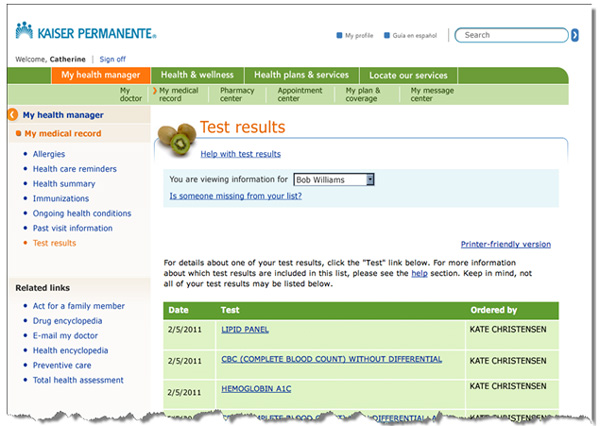Open the LIPID PANEL test result
The height and width of the screenshot is (426, 600).
245,329
